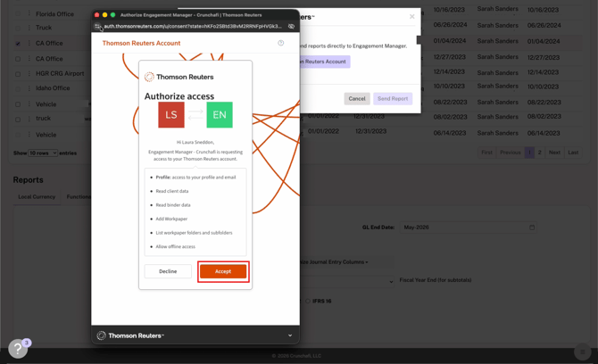This screenshot has width=598, height=364.
Task: Select the IFRS 16 radio button
Action: [x=308, y=302]
